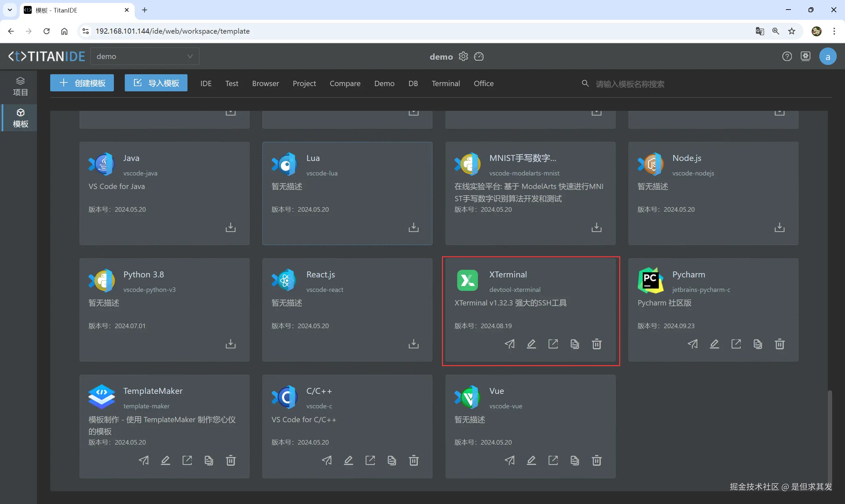
Task: Click the edit pencil on Pycharm card
Action: click(714, 344)
